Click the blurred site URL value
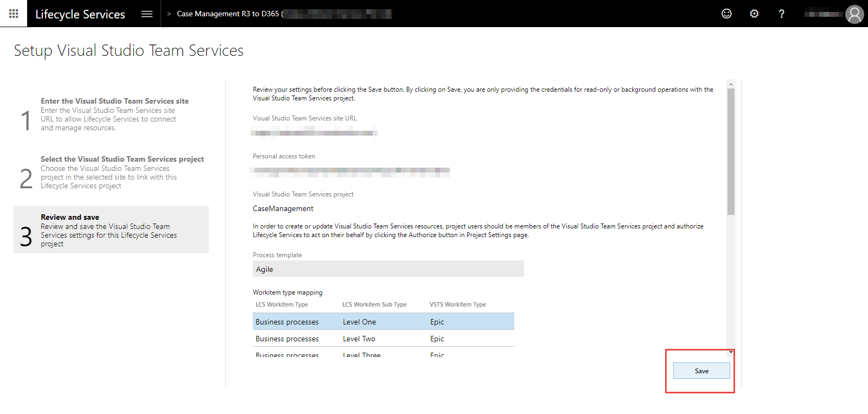 pyautogui.click(x=314, y=132)
